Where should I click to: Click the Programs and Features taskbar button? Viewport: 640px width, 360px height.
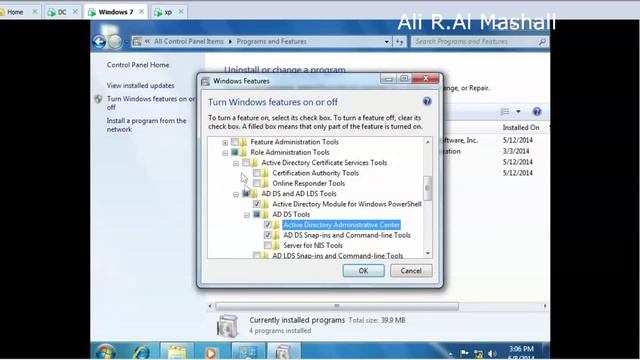click(284, 352)
